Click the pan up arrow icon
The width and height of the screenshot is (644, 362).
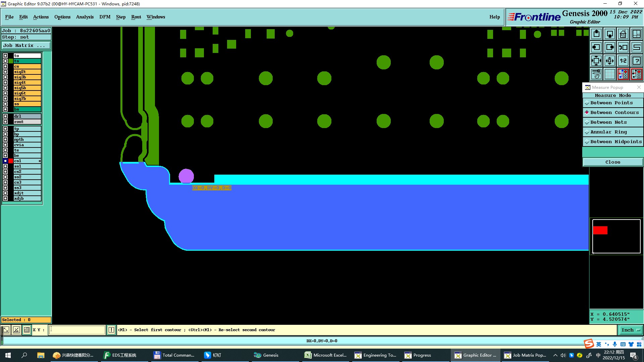click(596, 34)
